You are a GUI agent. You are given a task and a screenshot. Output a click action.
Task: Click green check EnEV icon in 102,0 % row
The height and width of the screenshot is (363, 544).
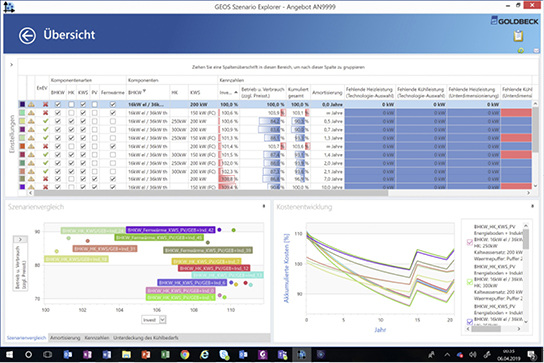click(45, 163)
